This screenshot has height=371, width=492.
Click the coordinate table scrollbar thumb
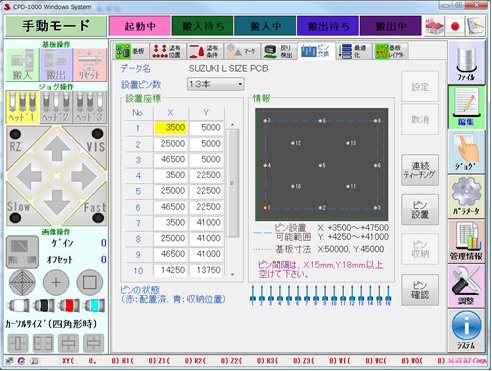pos(232,183)
